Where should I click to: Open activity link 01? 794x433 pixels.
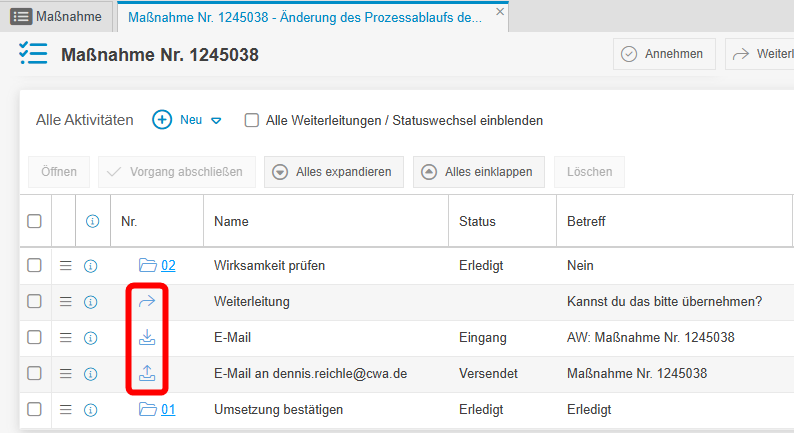168,409
